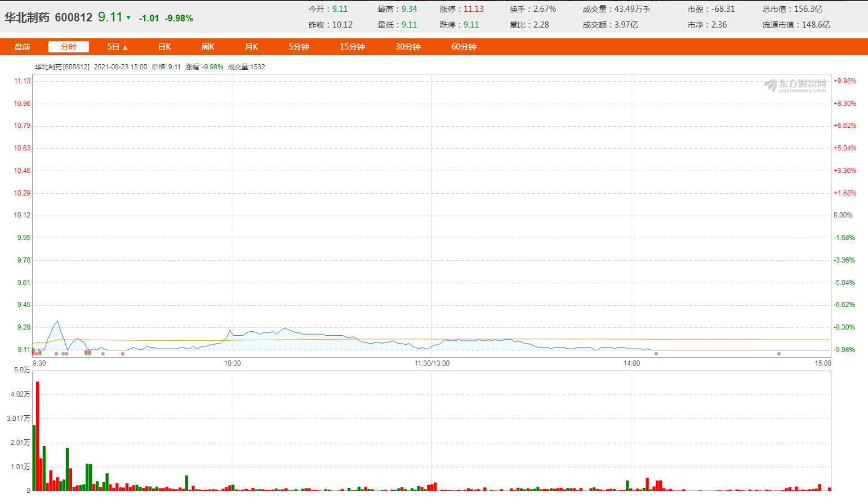
Task: Click the green marker dot just after 14:00
Action: 656,354
